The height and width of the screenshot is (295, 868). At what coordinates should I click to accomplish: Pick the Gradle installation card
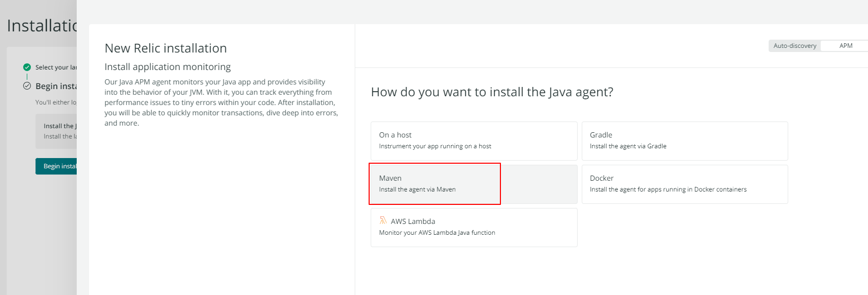(x=684, y=141)
